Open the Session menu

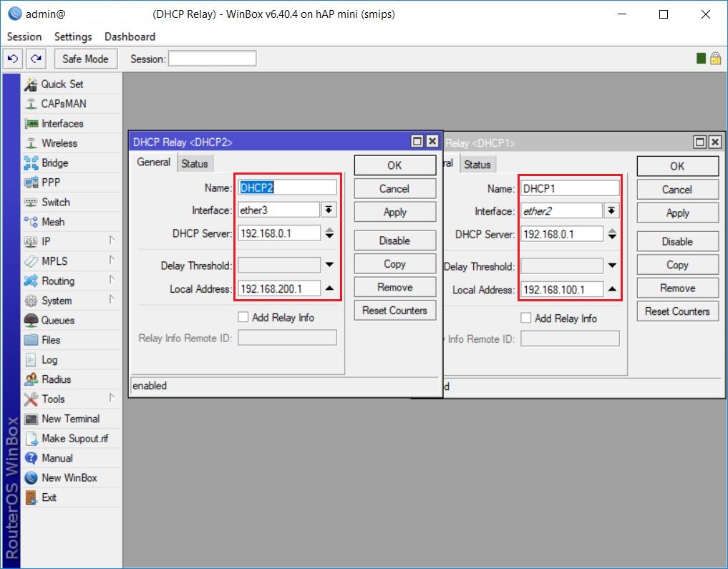click(x=24, y=37)
